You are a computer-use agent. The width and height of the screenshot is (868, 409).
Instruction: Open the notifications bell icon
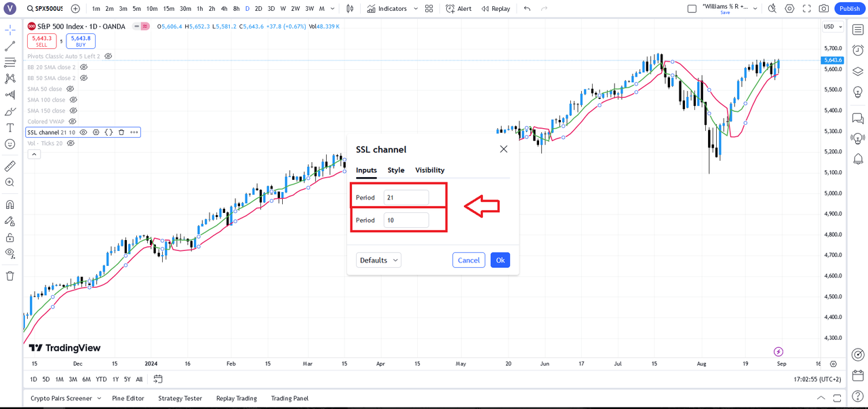click(858, 159)
